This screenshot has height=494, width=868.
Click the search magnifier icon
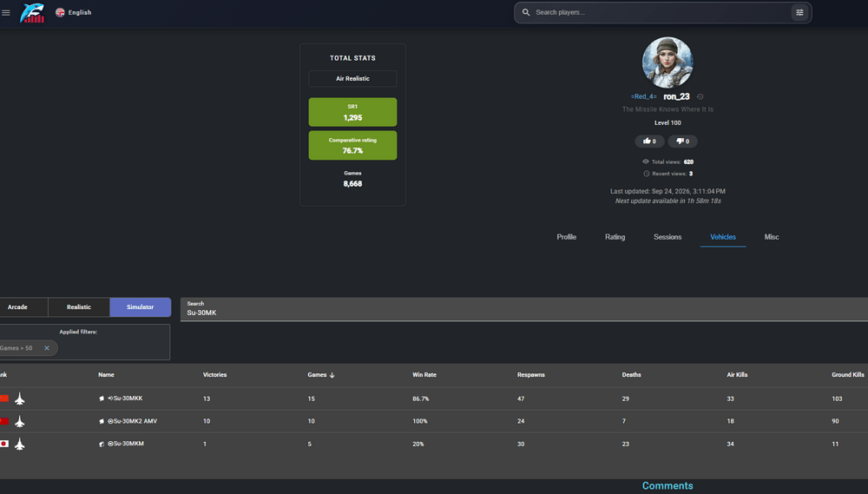click(x=526, y=12)
